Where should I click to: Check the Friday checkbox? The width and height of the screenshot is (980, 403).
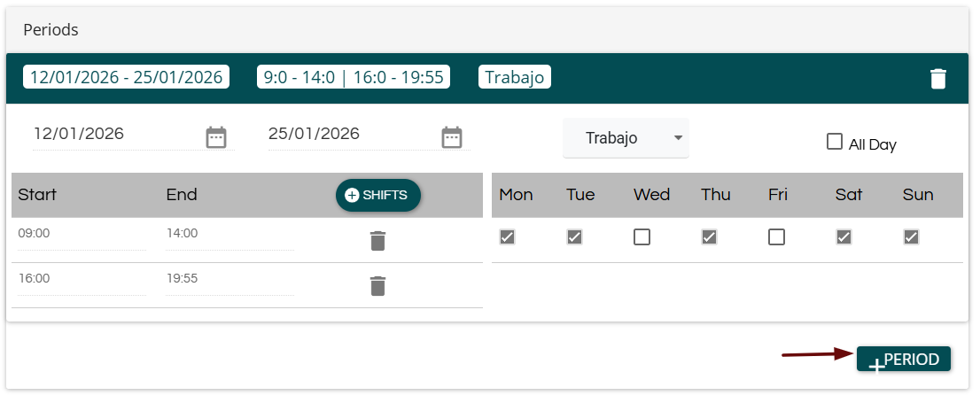coord(776,236)
